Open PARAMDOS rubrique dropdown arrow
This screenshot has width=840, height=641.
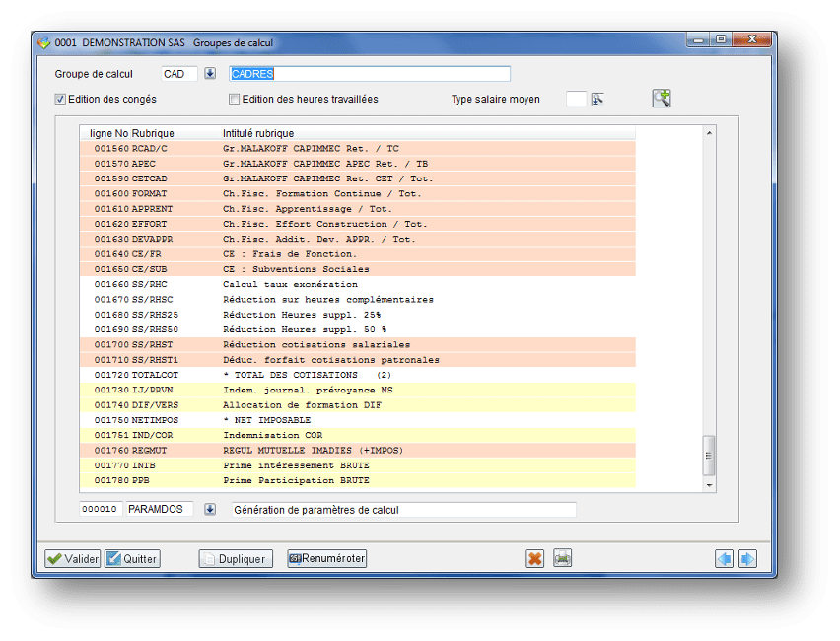[x=210, y=509]
